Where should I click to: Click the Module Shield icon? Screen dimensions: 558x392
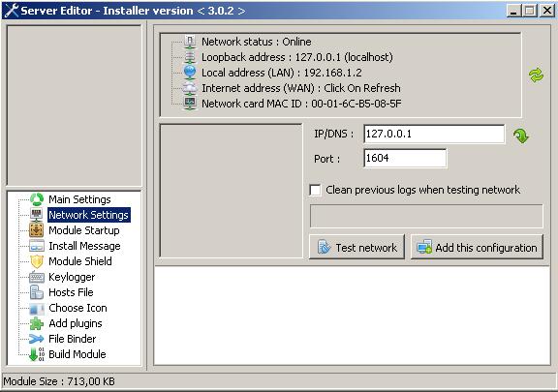coord(37,261)
